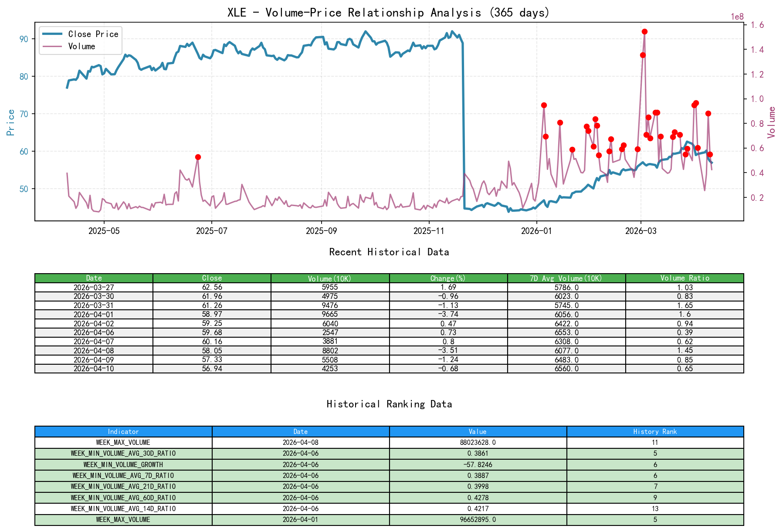The width and height of the screenshot is (783, 532).
Task: Click the 'Change(%)' column header
Action: point(448,278)
